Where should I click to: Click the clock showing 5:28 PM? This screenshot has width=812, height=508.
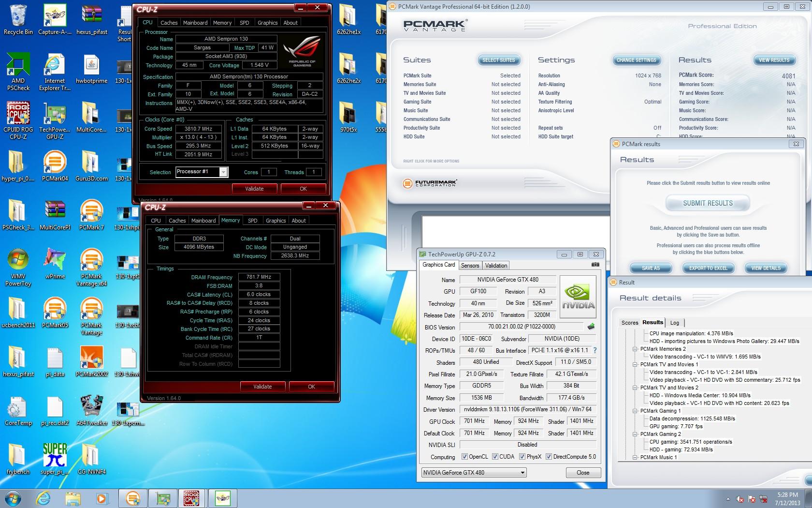coord(787,495)
